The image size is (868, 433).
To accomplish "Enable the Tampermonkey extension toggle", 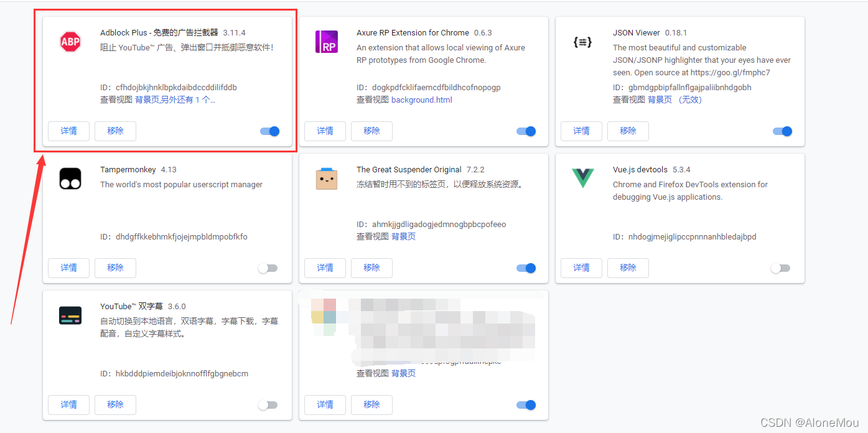I will click(268, 268).
